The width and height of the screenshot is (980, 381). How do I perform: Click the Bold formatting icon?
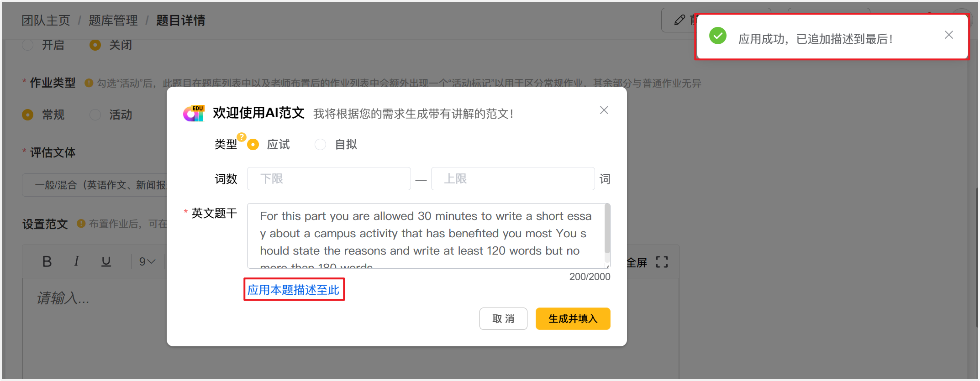pos(47,261)
